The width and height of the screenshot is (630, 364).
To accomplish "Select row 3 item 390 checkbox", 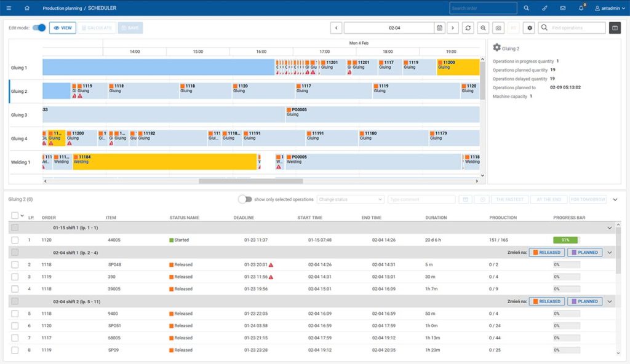I will (15, 277).
